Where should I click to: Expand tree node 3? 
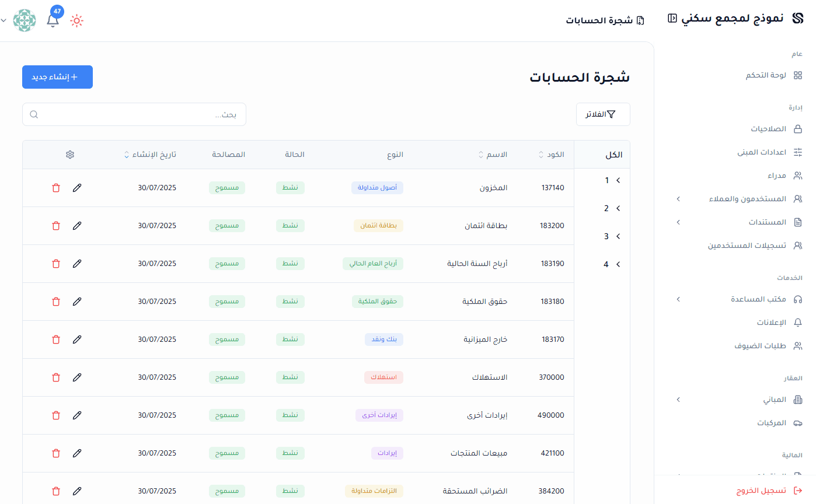618,236
